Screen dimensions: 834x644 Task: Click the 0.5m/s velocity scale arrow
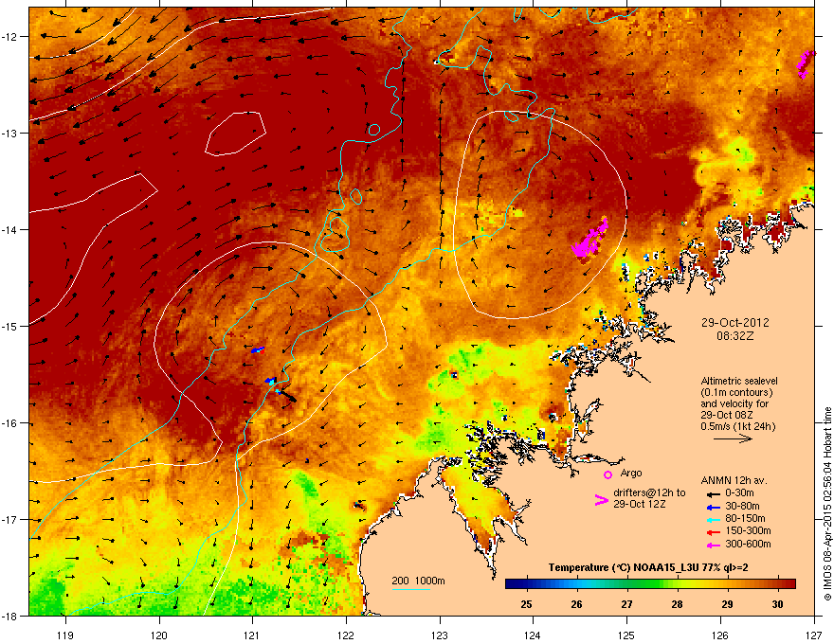733,438
